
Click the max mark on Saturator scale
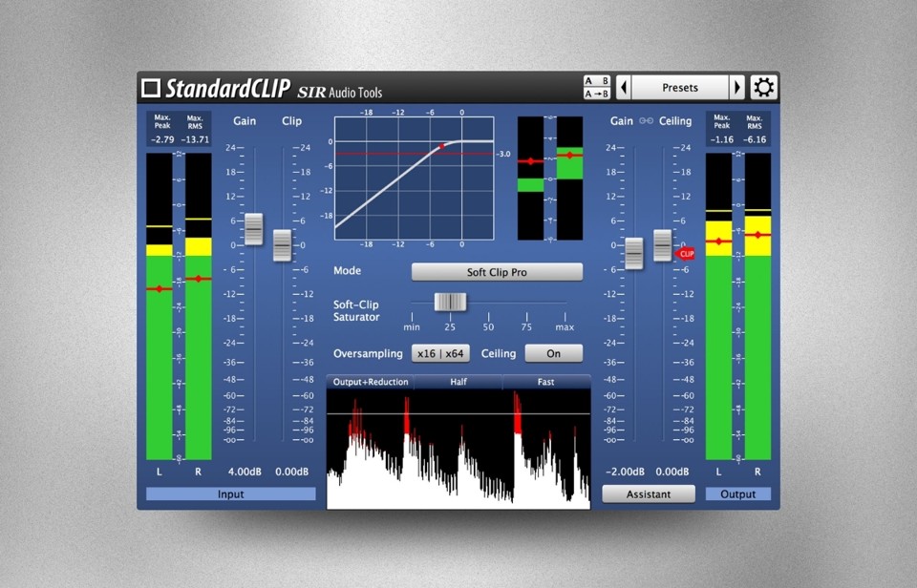pyautogui.click(x=565, y=327)
